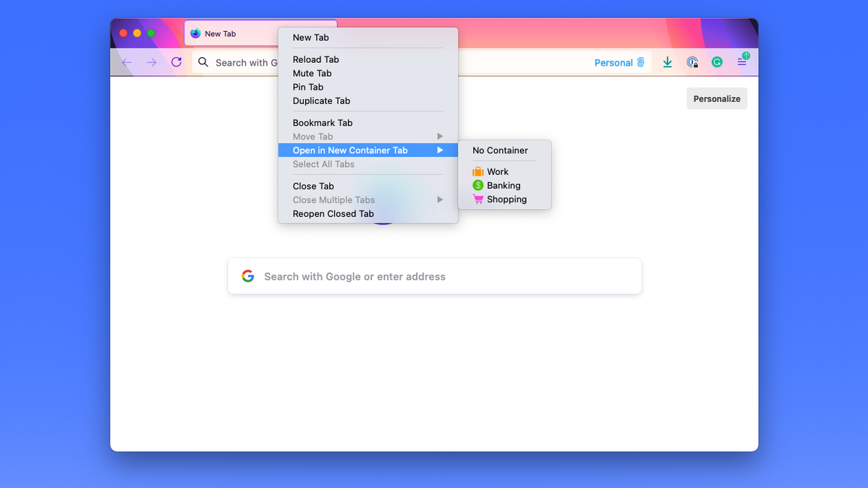Click the Personalize button
The height and width of the screenshot is (488, 868).
(716, 98)
